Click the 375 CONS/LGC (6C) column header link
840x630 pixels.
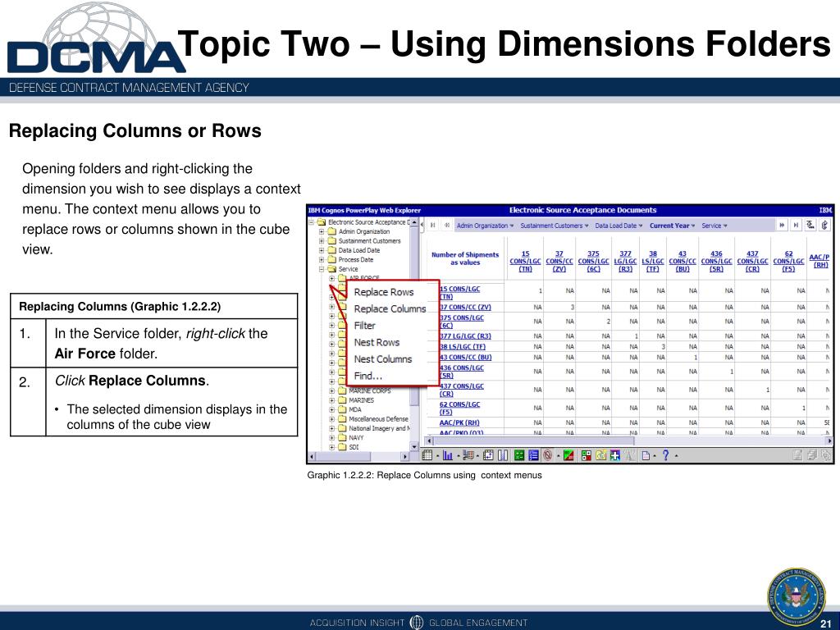point(593,262)
